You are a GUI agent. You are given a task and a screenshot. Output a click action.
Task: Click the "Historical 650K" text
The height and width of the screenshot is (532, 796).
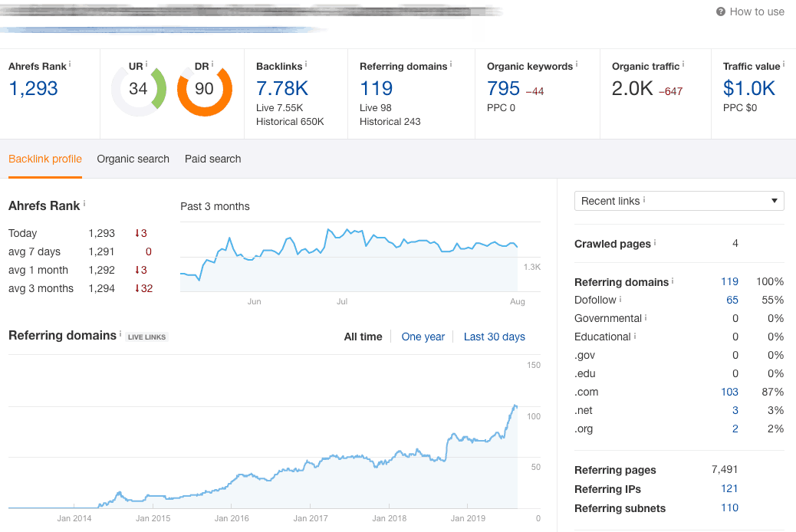(x=290, y=121)
